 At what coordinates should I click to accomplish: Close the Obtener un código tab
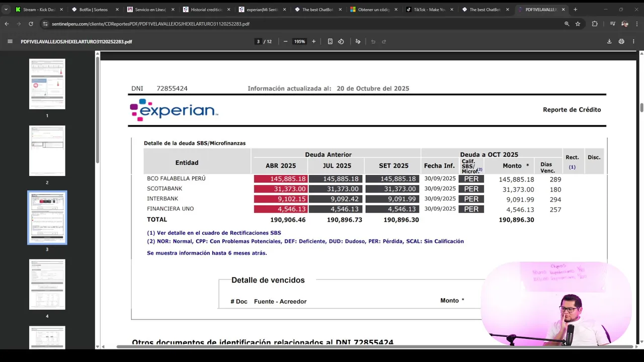pos(395,10)
